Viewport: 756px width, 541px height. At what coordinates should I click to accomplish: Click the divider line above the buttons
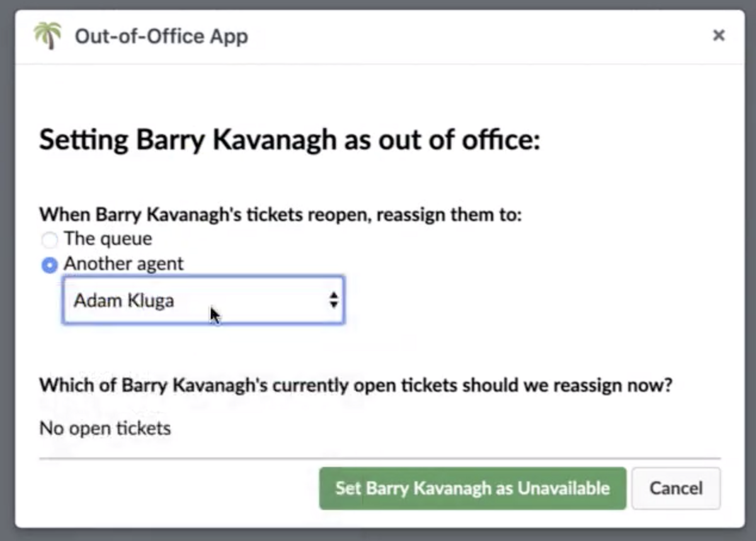(x=379, y=458)
